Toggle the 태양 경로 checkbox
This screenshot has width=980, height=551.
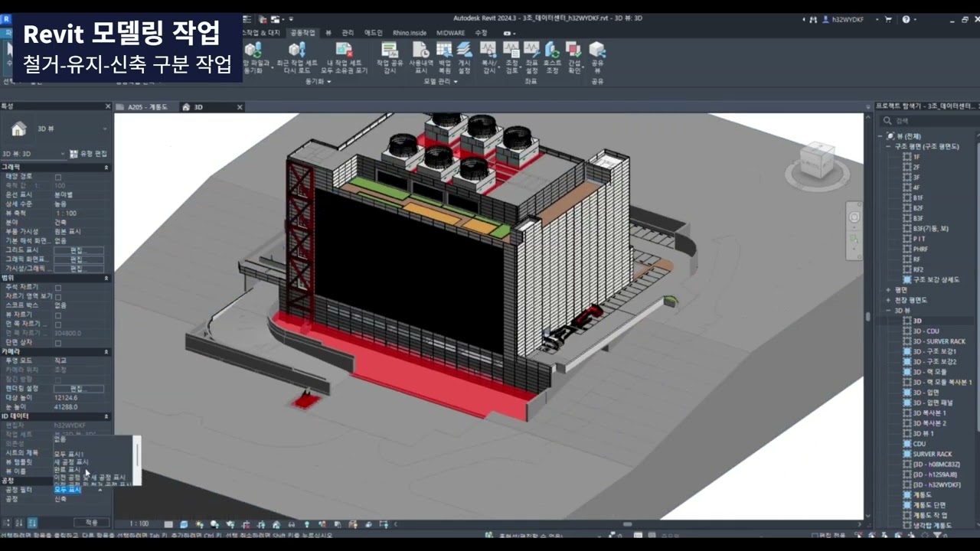(58, 177)
